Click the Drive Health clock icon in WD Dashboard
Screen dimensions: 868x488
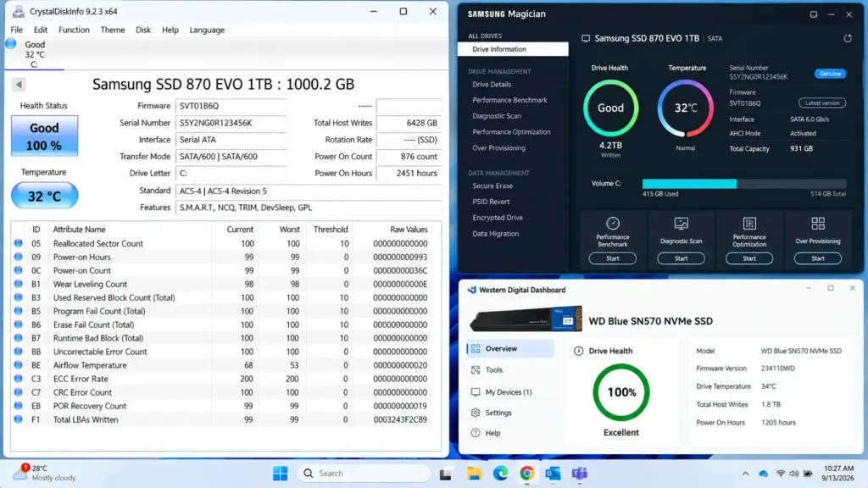578,351
